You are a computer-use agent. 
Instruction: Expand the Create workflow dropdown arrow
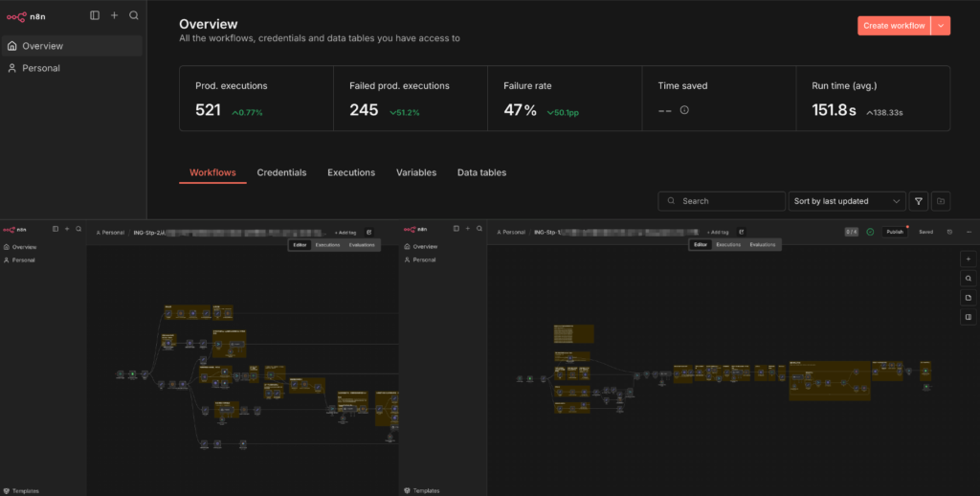point(941,26)
